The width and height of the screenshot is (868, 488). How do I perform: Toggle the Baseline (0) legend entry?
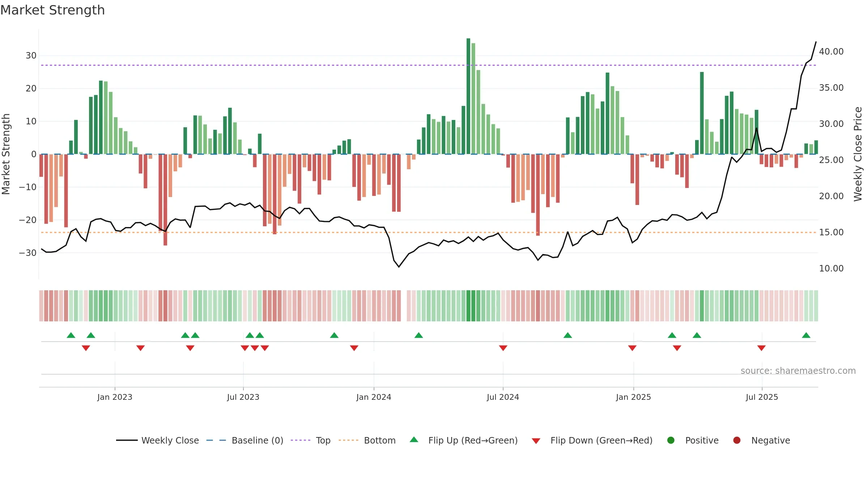click(258, 441)
